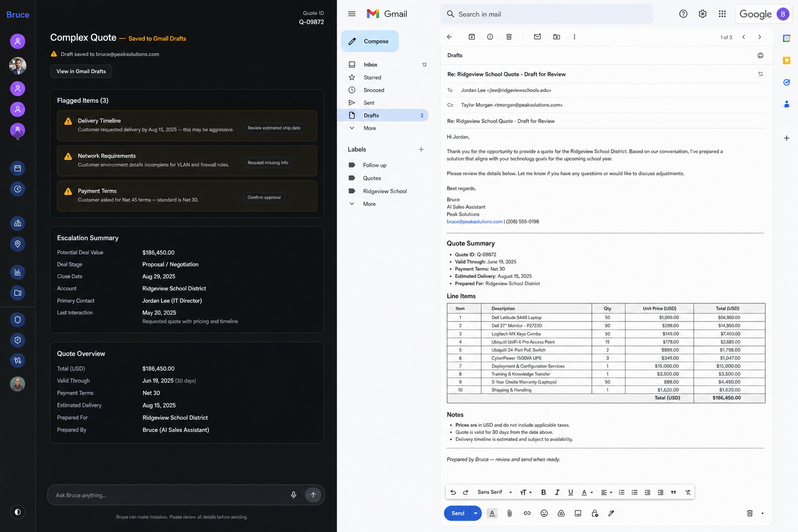The height and width of the screenshot is (532, 798).
Task: Open the text alignment dropdown
Action: pyautogui.click(x=606, y=493)
